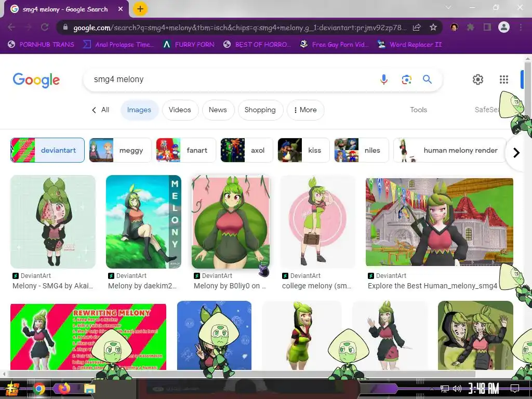The image size is (532, 399).
Task: Open File Explorer from the taskbar
Action: (90, 389)
